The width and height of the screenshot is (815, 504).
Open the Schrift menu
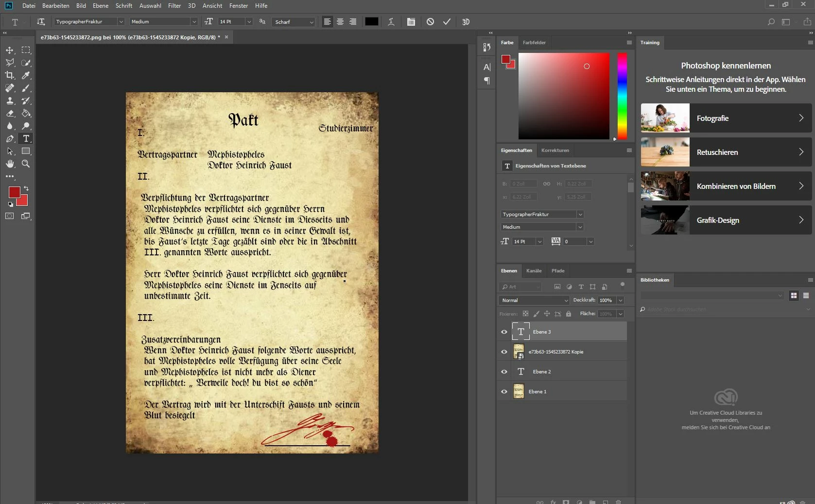click(x=124, y=6)
